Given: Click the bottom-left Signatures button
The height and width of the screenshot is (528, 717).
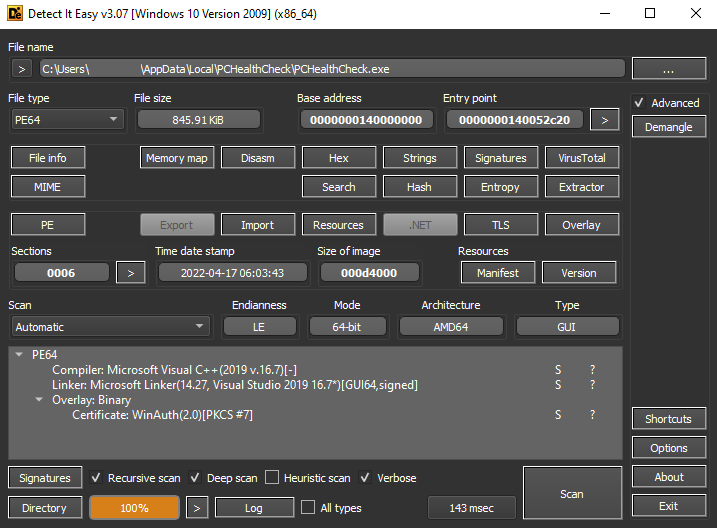Looking at the screenshot, I should [x=45, y=478].
